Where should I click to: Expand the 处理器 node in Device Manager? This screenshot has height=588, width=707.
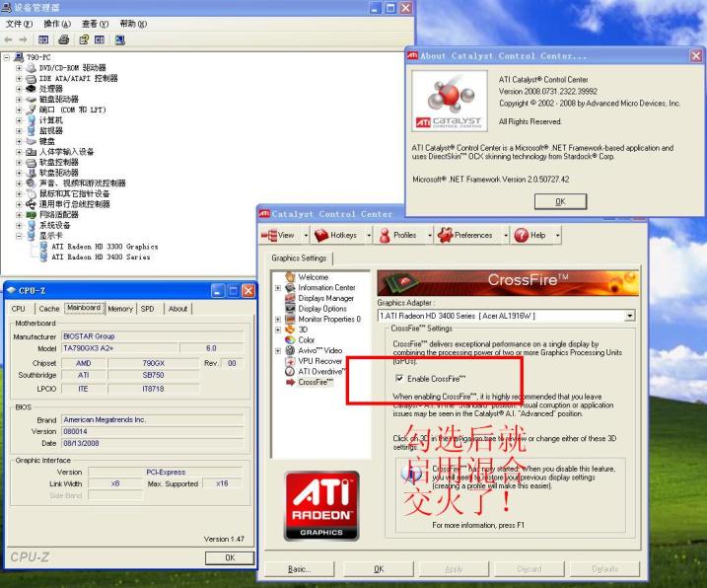19,89
